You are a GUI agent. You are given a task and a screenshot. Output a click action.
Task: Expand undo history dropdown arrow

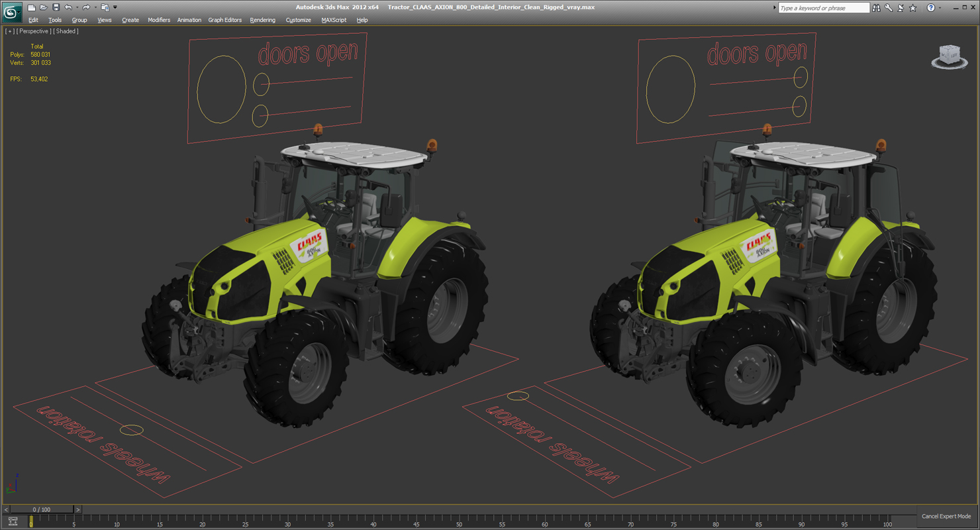pos(76,8)
